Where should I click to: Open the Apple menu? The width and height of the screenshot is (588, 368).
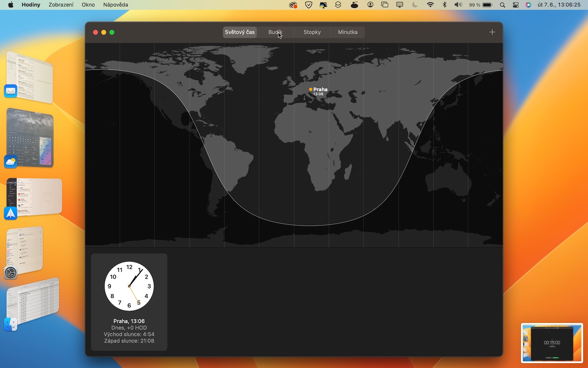11,5
